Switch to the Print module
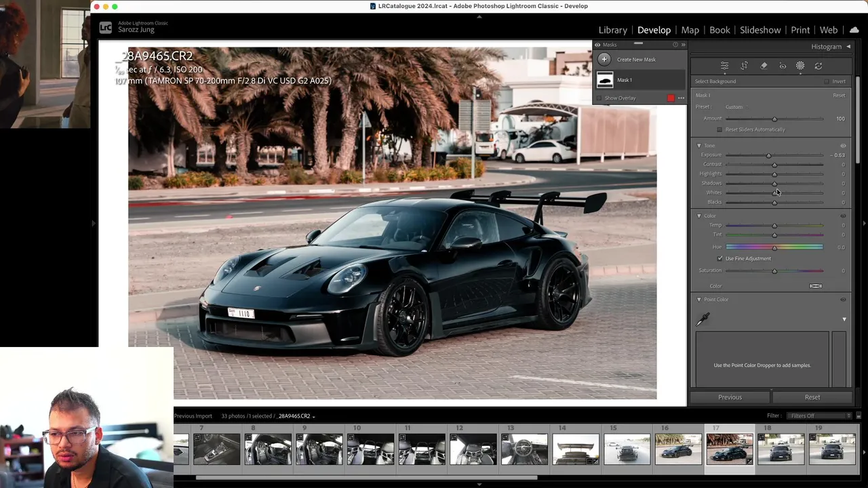 pyautogui.click(x=800, y=30)
